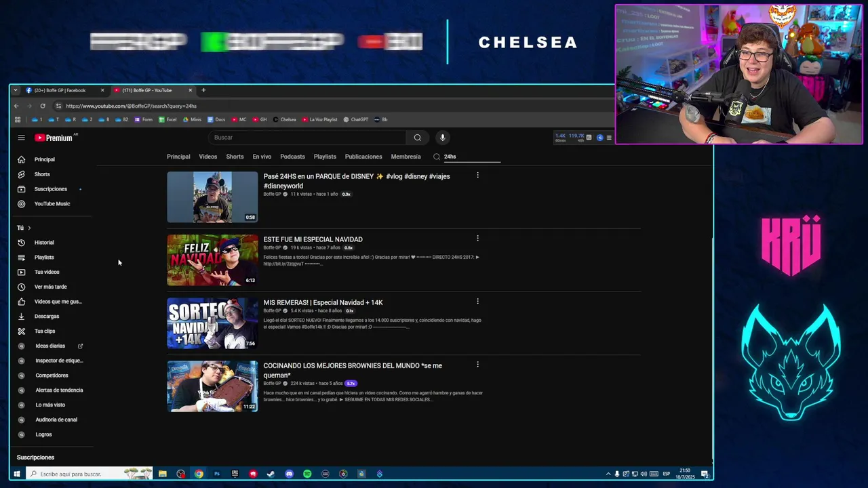
Task: Open Shorts in the sidebar
Action: coord(42,174)
